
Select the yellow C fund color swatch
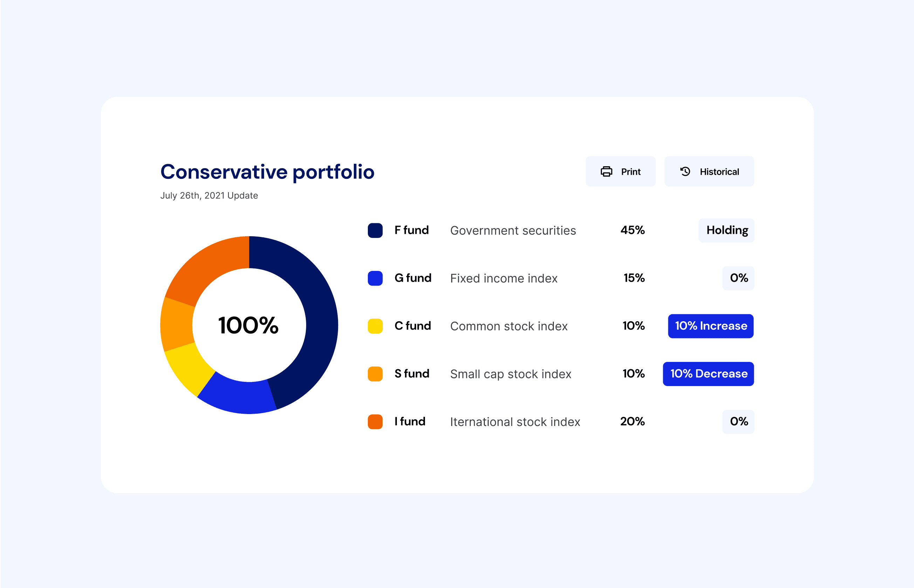[375, 326]
